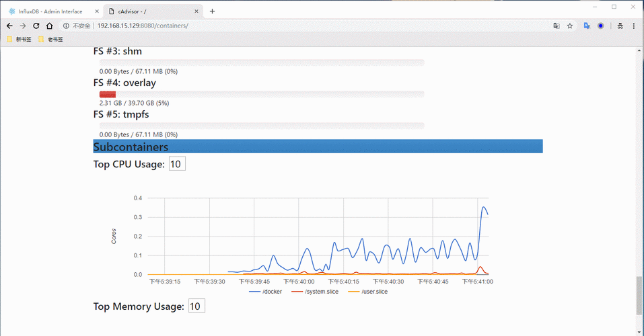The image size is (644, 336).
Task: Go back using the browser back arrow
Action: pos(9,26)
